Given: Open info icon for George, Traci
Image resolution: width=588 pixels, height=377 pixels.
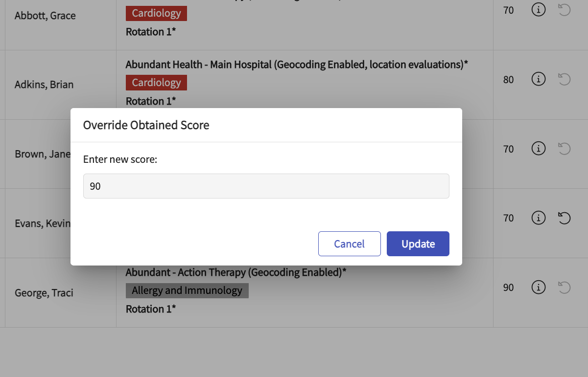Looking at the screenshot, I should point(538,288).
